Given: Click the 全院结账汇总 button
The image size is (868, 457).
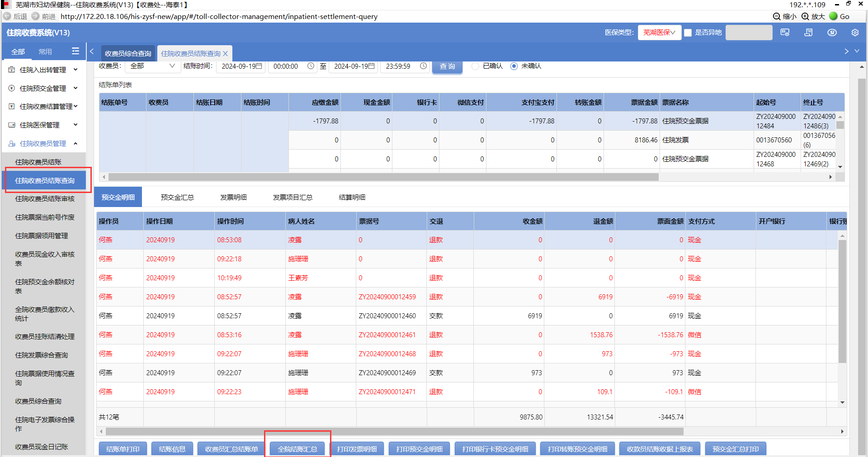Looking at the screenshot, I should [x=297, y=449].
